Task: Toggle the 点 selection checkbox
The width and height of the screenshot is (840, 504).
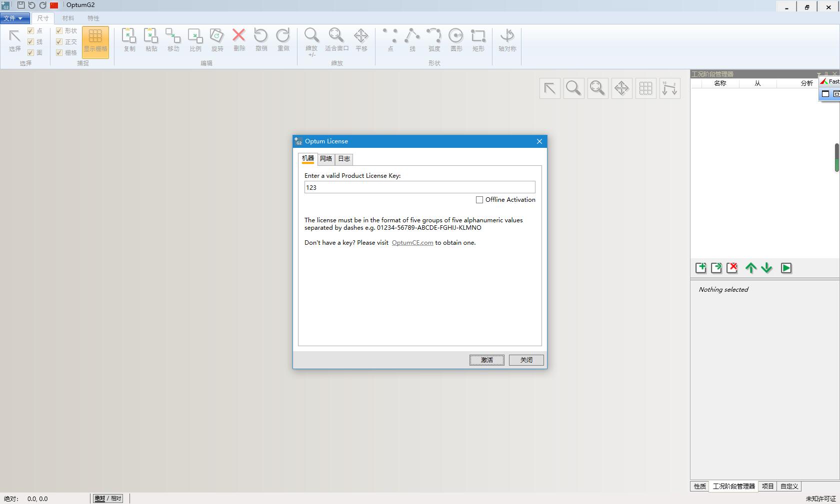Action: point(30,31)
